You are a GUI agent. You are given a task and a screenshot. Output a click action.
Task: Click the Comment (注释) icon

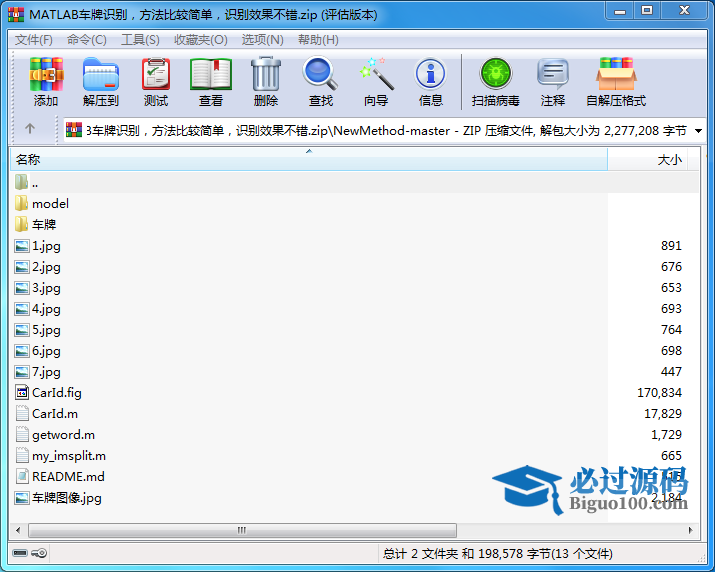pos(553,74)
